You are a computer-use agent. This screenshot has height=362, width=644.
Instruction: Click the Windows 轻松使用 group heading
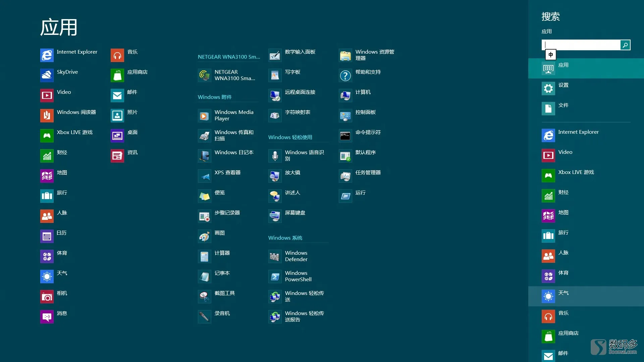coord(290,137)
